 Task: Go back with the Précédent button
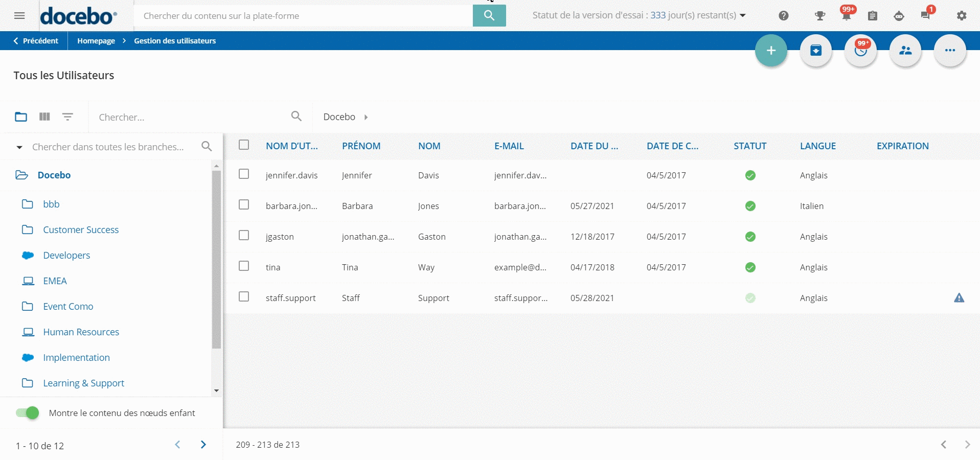click(x=35, y=41)
